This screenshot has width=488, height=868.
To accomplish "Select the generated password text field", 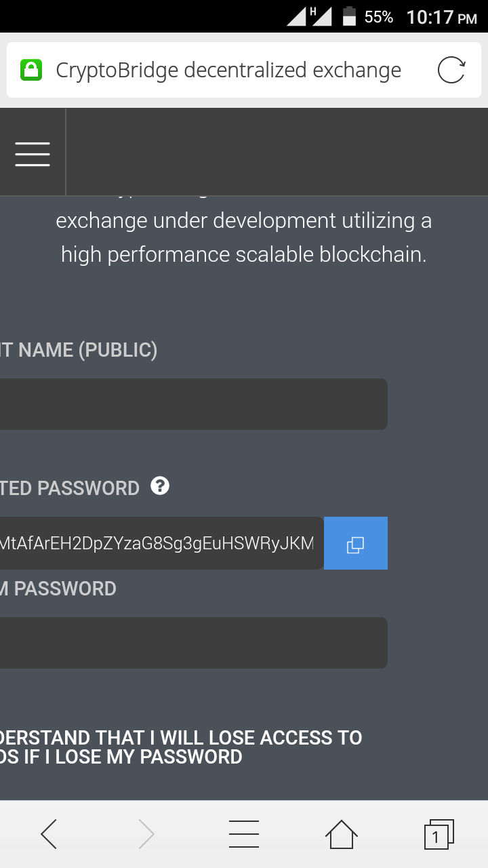I will (x=162, y=543).
